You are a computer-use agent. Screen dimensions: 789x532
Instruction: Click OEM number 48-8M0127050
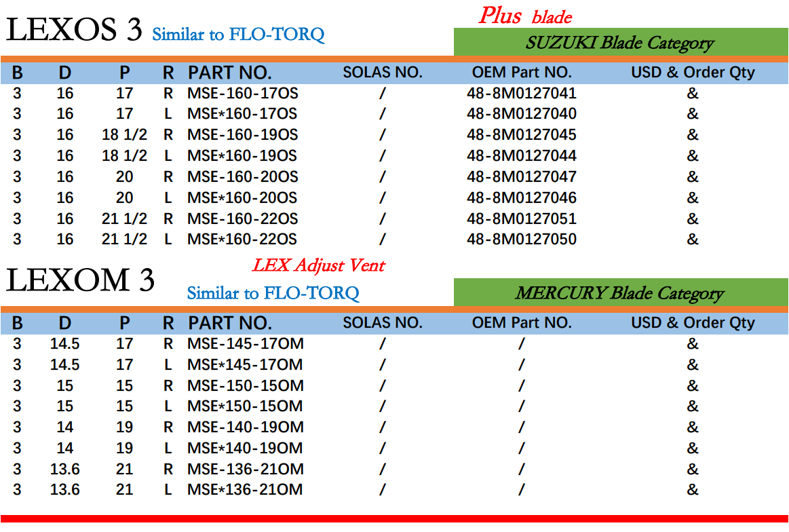click(522, 239)
